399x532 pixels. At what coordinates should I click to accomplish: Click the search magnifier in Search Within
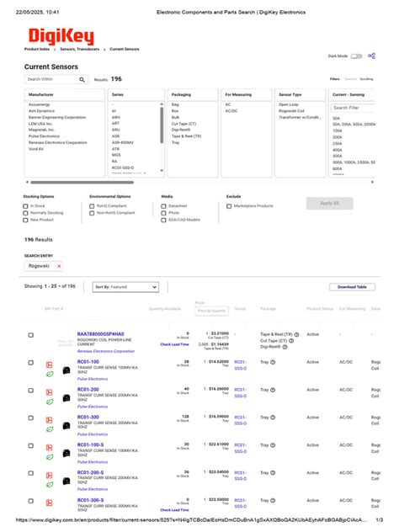(82, 79)
